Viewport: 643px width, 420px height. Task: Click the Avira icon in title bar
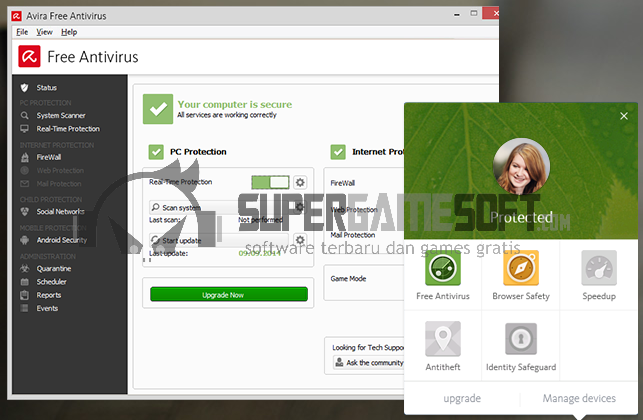[16, 16]
